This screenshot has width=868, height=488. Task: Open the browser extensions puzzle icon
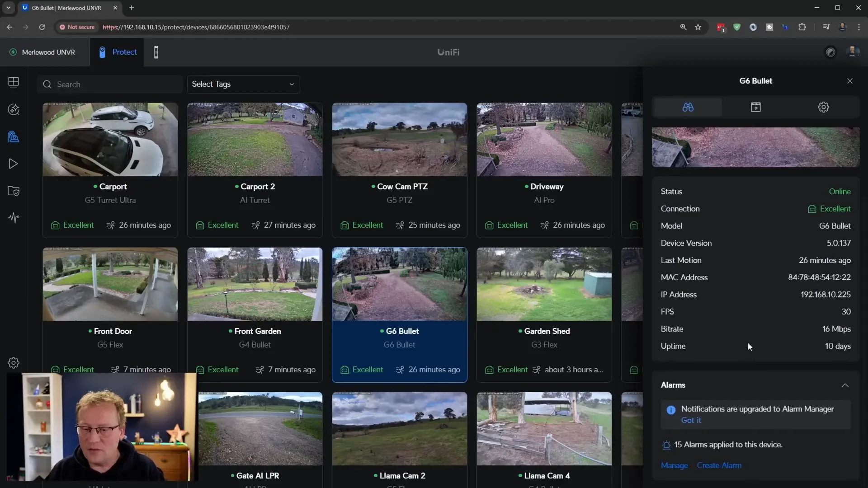802,27
